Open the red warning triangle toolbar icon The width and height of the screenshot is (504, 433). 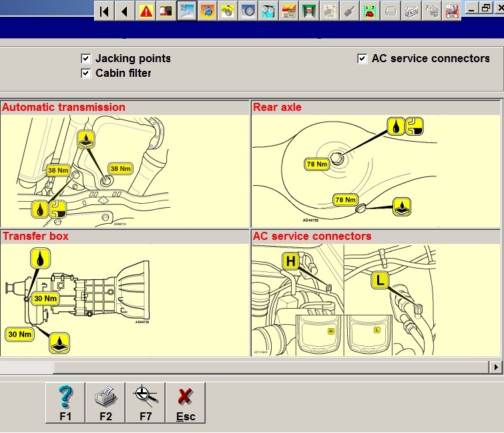146,11
